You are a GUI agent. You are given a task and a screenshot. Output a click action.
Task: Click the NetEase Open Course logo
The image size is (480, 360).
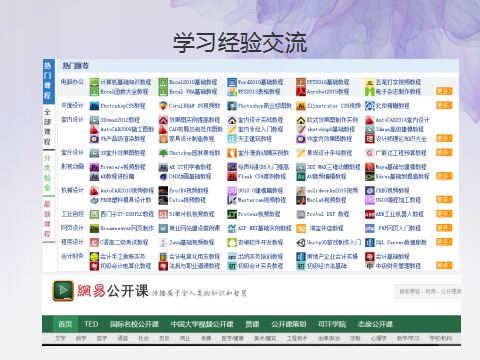pyautogui.click(x=63, y=291)
